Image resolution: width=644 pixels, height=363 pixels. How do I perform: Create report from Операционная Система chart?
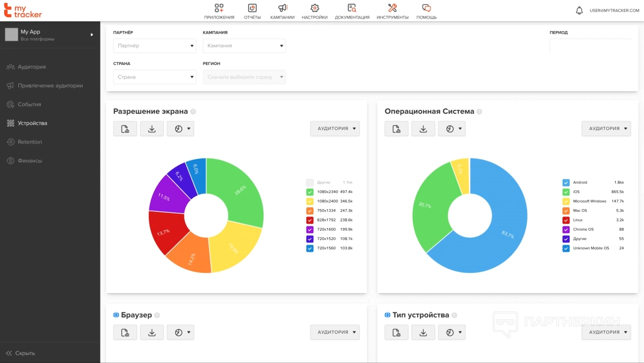coord(396,129)
